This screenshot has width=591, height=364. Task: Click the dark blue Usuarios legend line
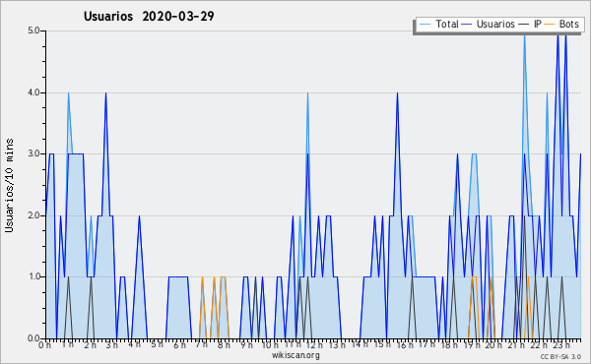pos(467,25)
